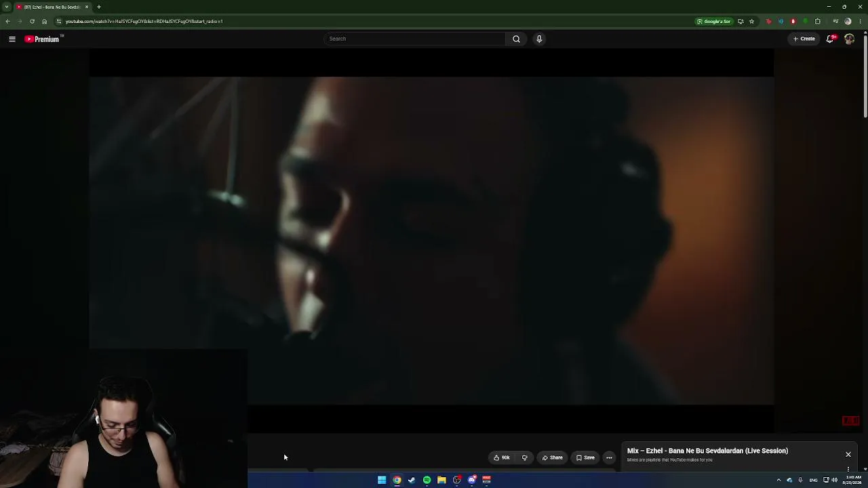Image resolution: width=868 pixels, height=488 pixels.
Task: Close the Mix playlist panel
Action: coord(848,454)
